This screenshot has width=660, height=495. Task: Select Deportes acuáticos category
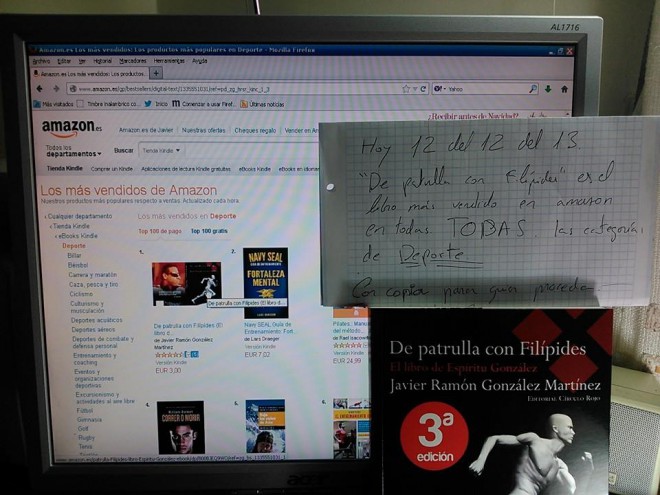[96, 320]
